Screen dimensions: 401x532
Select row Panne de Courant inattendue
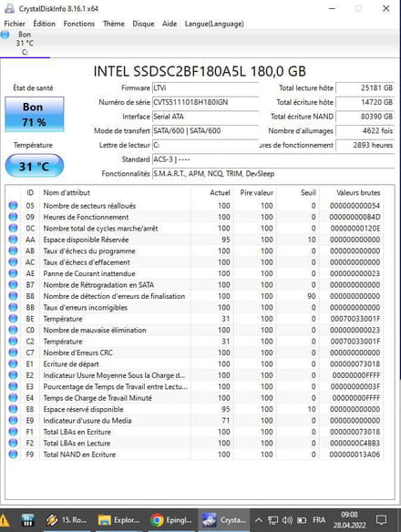click(195, 273)
